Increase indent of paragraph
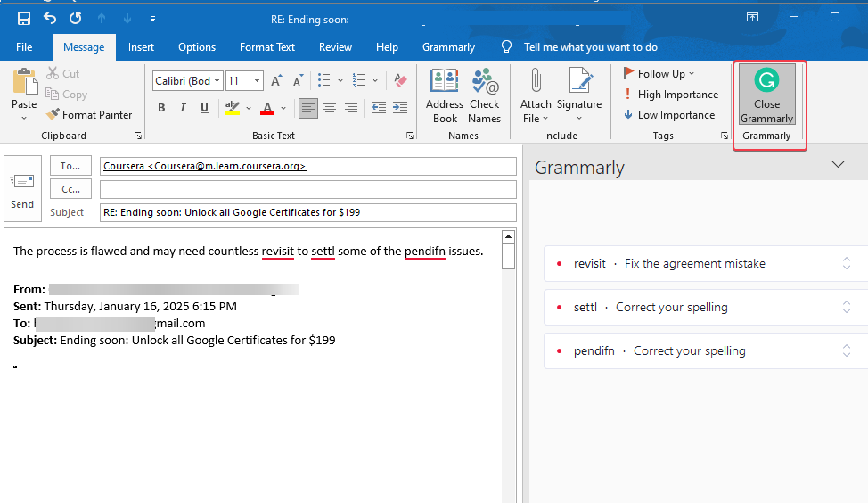Image resolution: width=868 pixels, height=503 pixels. point(400,108)
